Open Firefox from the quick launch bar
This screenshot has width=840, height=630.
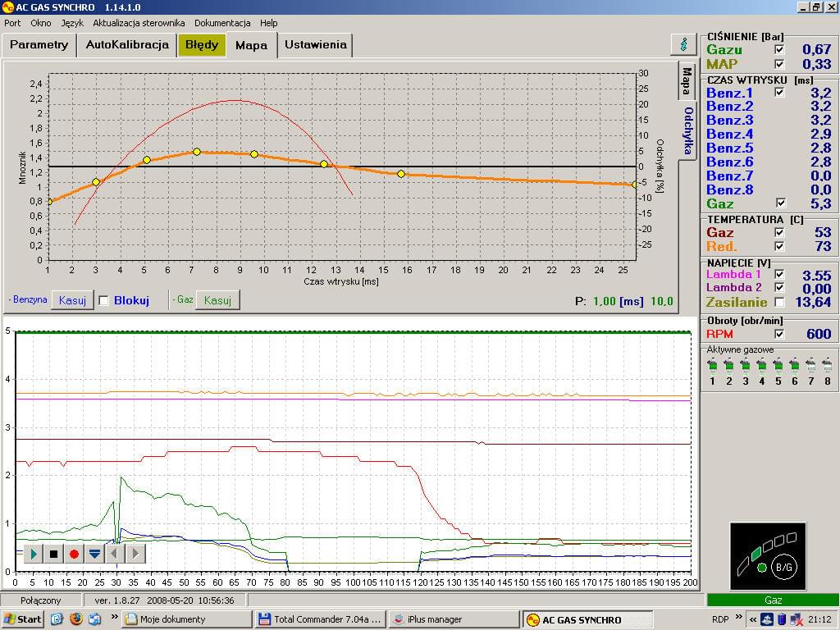pyautogui.click(x=75, y=619)
